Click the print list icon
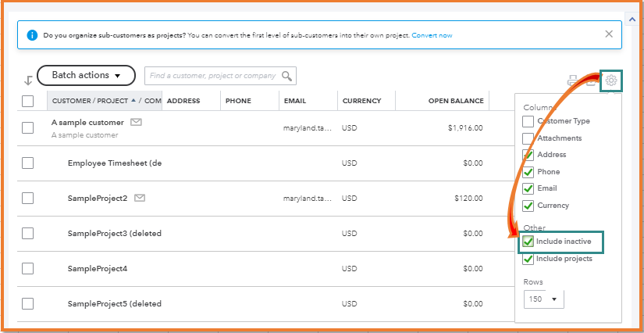644x333 pixels. (574, 81)
